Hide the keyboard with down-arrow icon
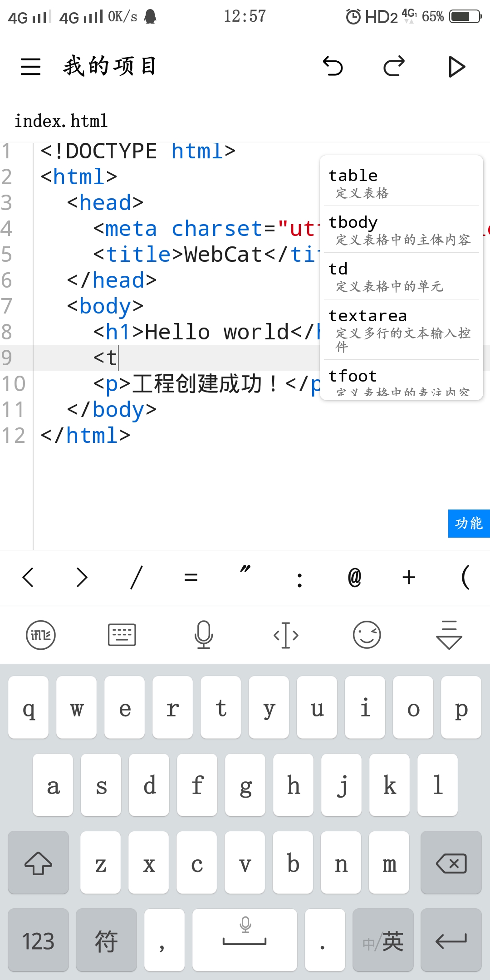 tap(449, 635)
